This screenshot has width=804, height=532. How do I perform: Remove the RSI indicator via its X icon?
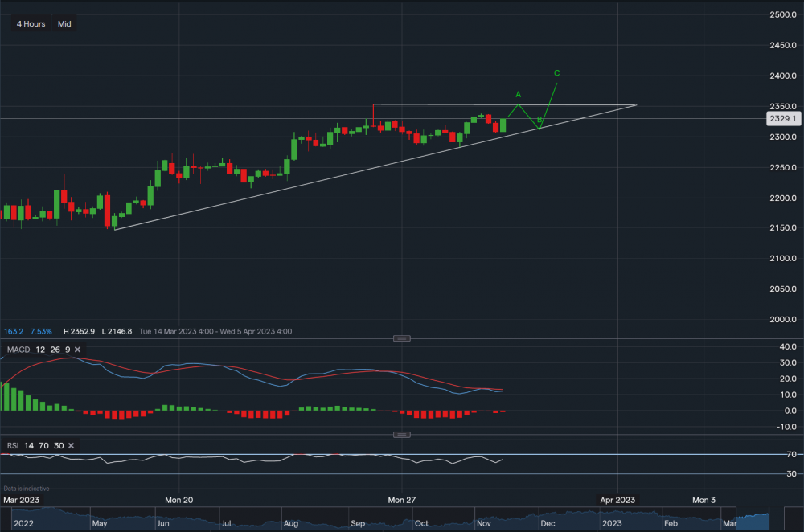tap(71, 445)
